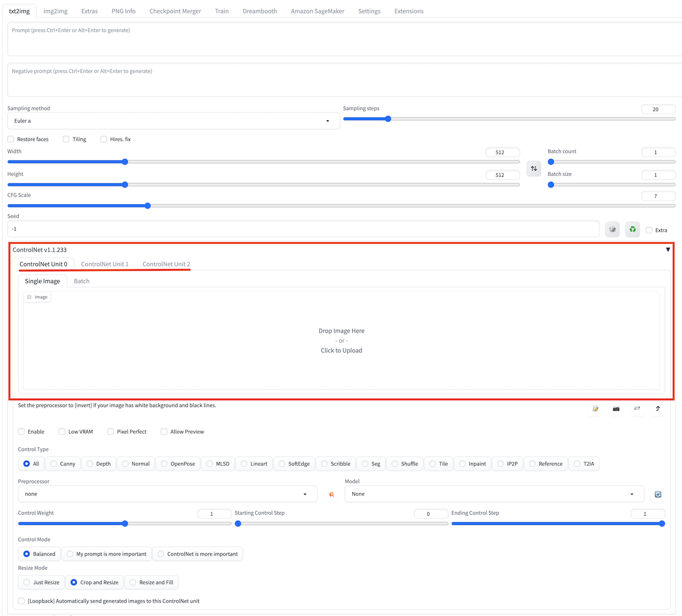This screenshot has height=616, width=682.
Task: Run preprocessor using the explosion icon
Action: [x=331, y=495]
